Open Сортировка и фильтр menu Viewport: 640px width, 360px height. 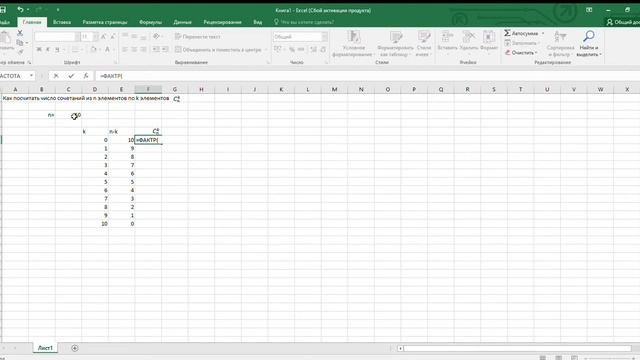click(560, 43)
